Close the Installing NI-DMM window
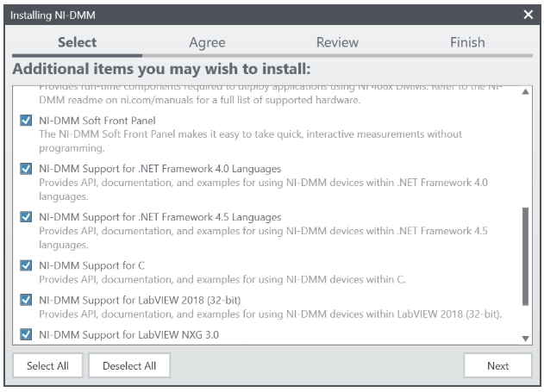Screen dimensions: 544x392 [528, 15]
